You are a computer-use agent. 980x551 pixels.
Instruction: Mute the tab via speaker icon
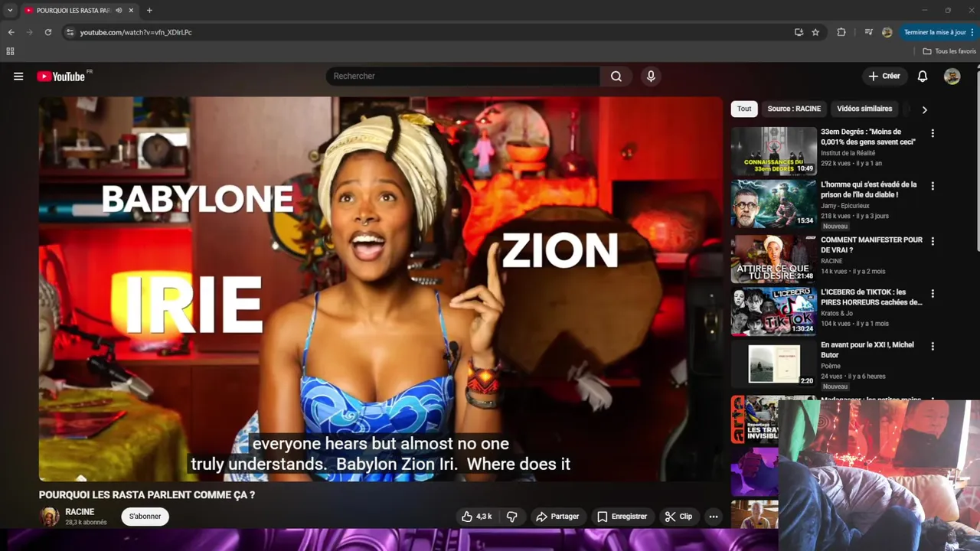click(x=119, y=11)
